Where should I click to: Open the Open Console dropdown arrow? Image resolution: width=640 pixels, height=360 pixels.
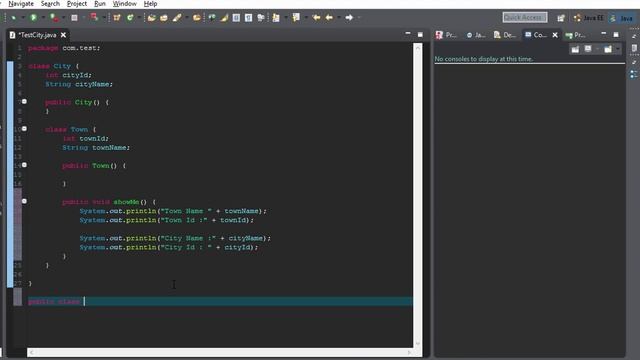[x=618, y=49]
